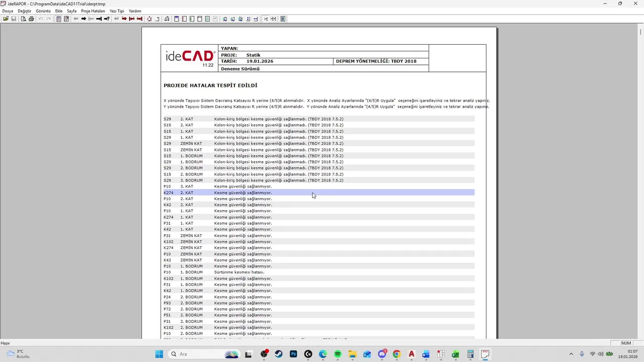Screen dimensions: 644x362
Task: Open the Proje Hataları menu
Action: pyautogui.click(x=93, y=11)
